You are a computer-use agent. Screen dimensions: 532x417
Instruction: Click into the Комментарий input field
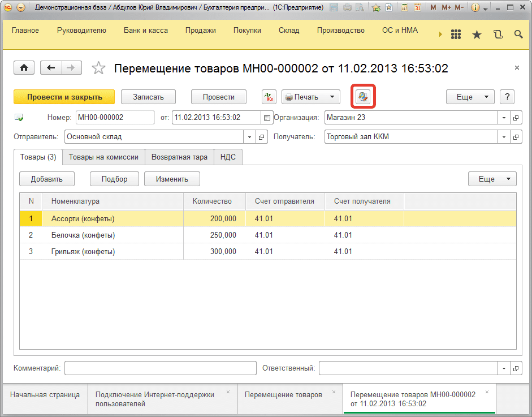(x=160, y=368)
